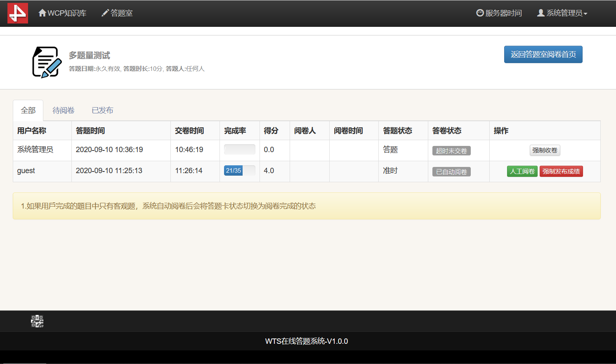Click the exam paper pencil icon
Screen dimensions: 616x364
[47, 62]
